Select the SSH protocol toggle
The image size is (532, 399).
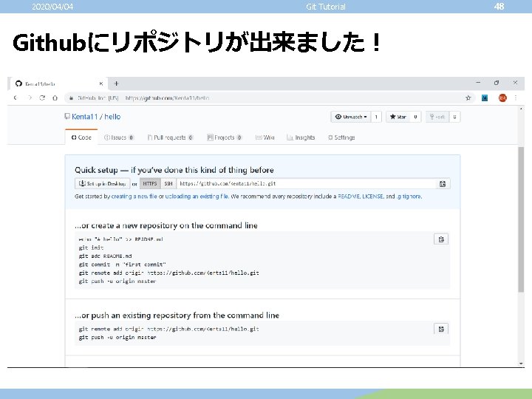(x=168, y=183)
